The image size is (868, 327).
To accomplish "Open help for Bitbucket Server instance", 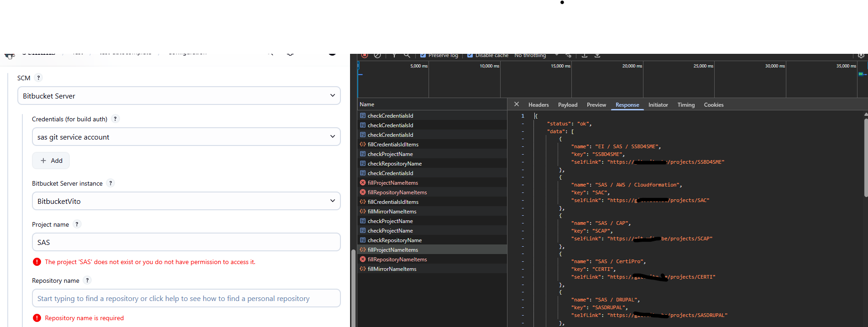I will tap(110, 183).
